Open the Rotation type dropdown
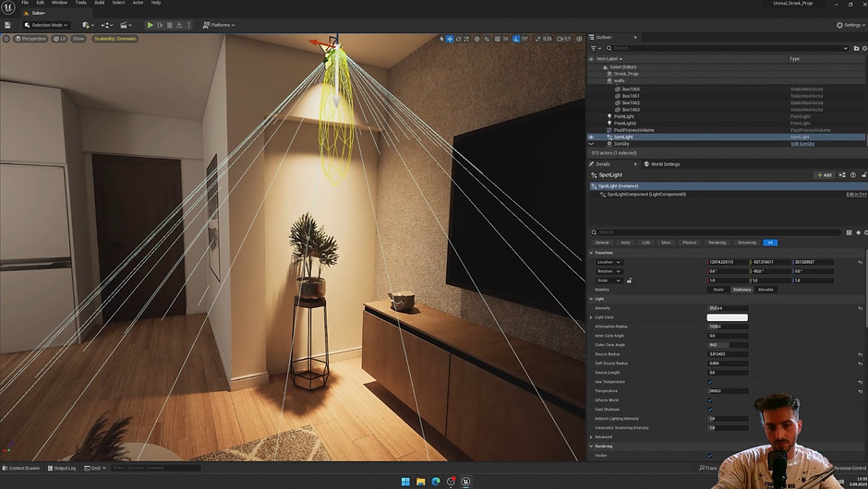Viewport: 868px width, 489px height. pyautogui.click(x=609, y=271)
